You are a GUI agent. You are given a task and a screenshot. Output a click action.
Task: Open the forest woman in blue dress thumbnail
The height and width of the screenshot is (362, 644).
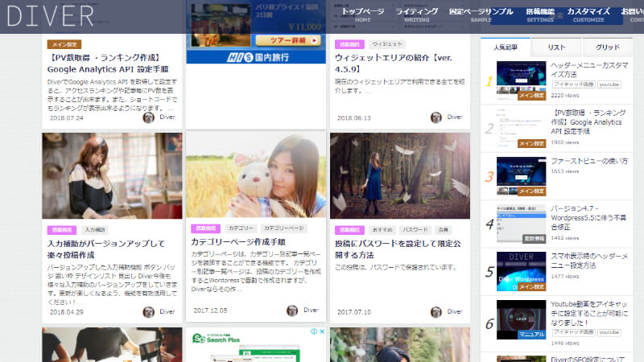tap(400, 175)
